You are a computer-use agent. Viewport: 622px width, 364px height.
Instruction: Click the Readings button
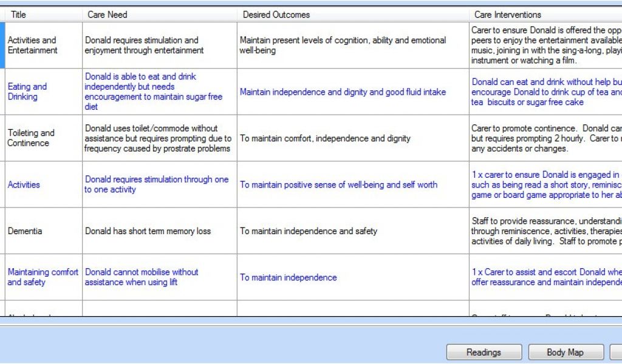point(484,352)
